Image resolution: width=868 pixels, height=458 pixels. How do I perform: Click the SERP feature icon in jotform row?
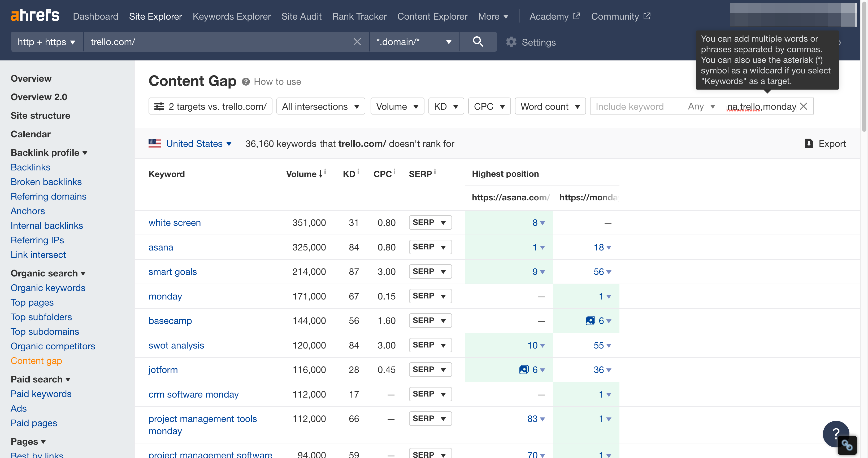click(524, 370)
